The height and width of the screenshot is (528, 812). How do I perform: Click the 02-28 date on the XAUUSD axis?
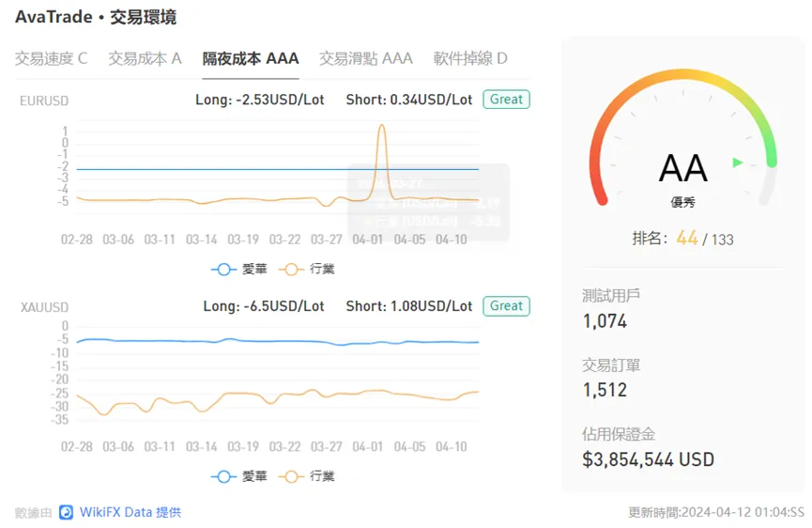77,446
